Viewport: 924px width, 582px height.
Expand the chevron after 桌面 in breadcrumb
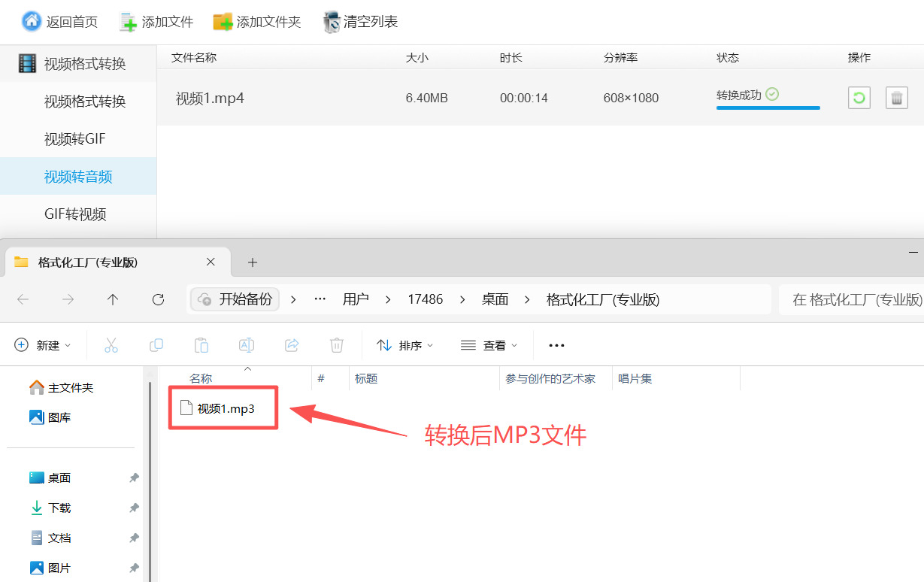[x=528, y=299]
